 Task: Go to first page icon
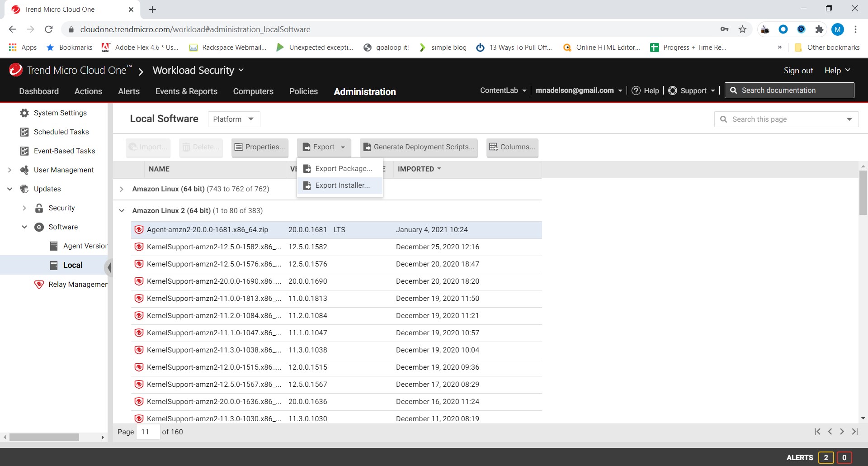tap(817, 432)
